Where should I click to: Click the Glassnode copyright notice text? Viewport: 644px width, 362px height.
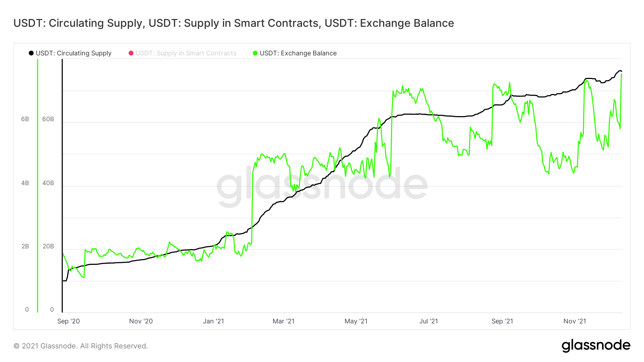click(x=80, y=346)
